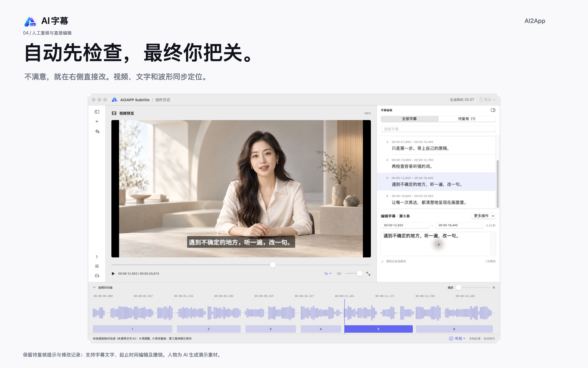This screenshot has height=368, width=588.
Task: Select highlighted timeline segment 5 block
Action: point(379,329)
